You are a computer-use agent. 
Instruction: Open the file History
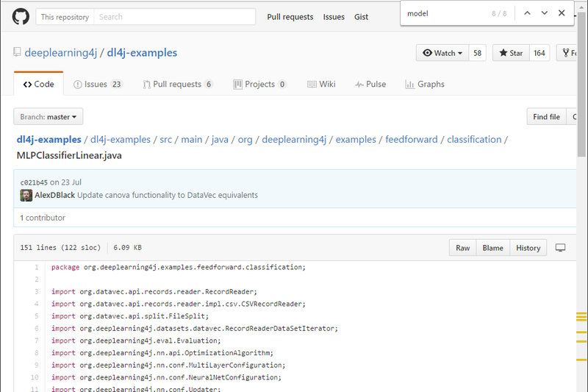(528, 248)
